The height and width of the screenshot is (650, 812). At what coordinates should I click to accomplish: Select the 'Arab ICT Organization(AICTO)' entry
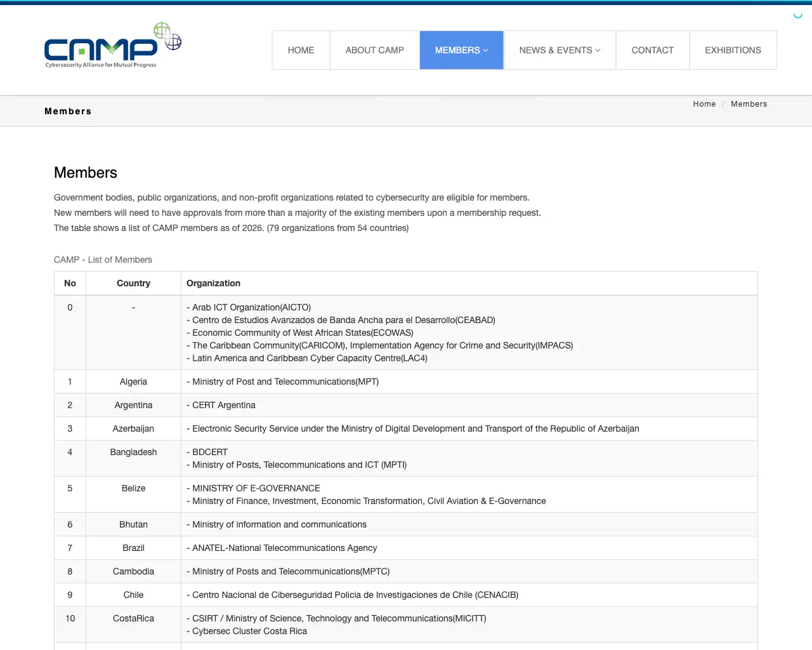(249, 307)
